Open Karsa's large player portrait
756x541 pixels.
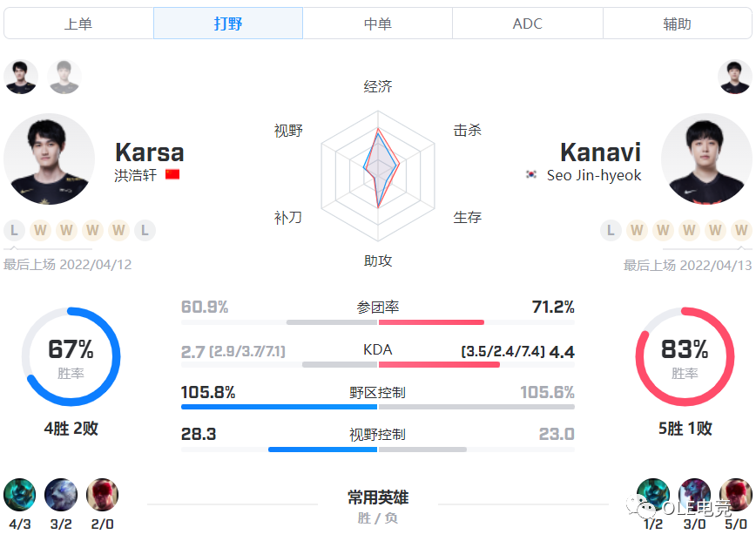49,159
